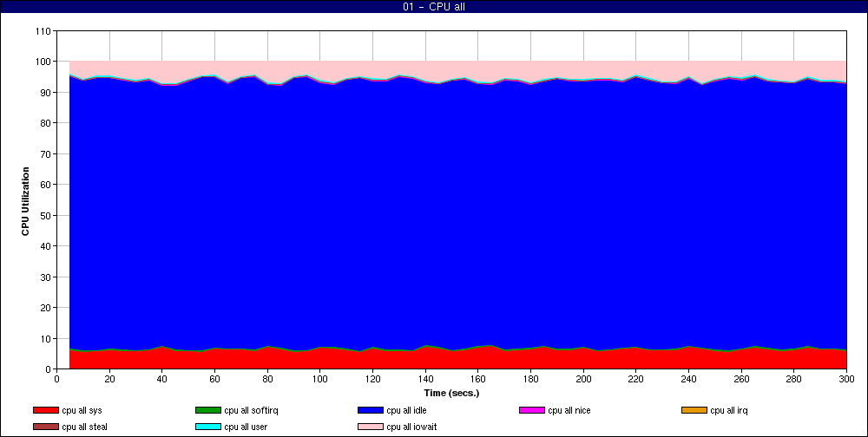Click the 100 value on the y-axis
Image resolution: width=868 pixels, height=437 pixels.
click(43, 62)
